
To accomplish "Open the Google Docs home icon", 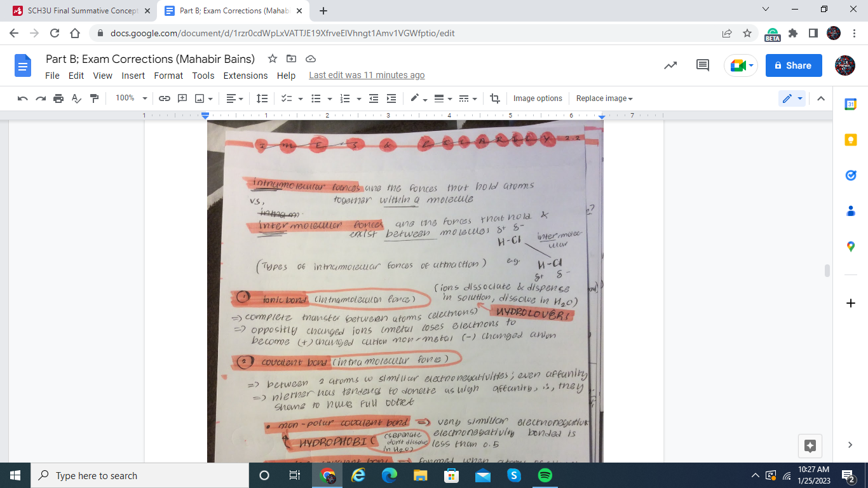I will tap(23, 65).
